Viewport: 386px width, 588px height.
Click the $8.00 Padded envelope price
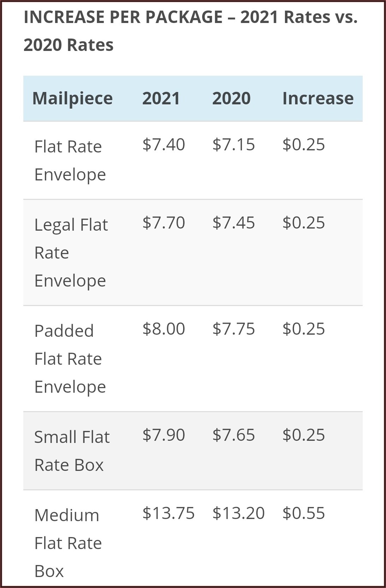pyautogui.click(x=164, y=329)
